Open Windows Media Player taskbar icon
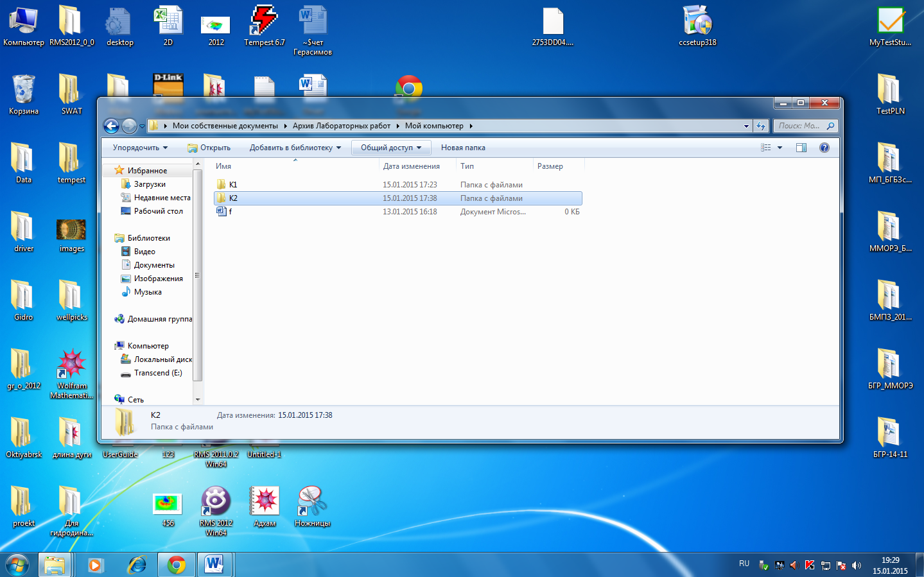Image resolution: width=924 pixels, height=577 pixels. click(96, 565)
